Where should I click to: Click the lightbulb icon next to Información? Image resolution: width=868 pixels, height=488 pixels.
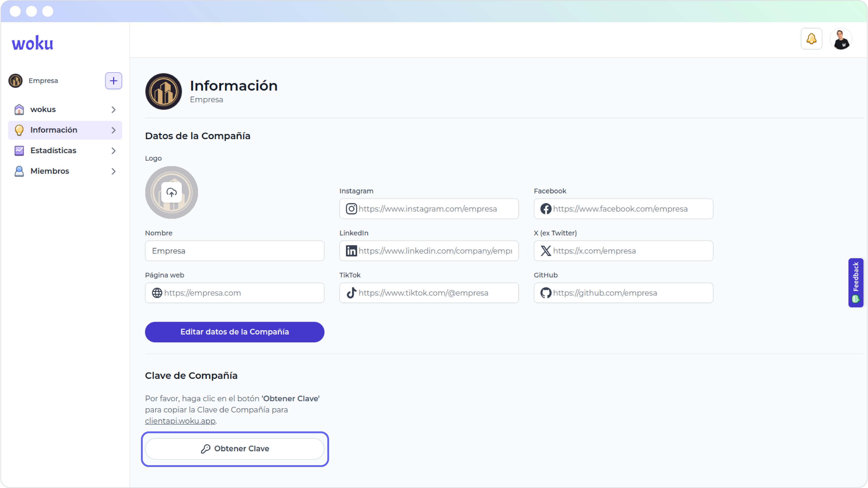coord(19,130)
